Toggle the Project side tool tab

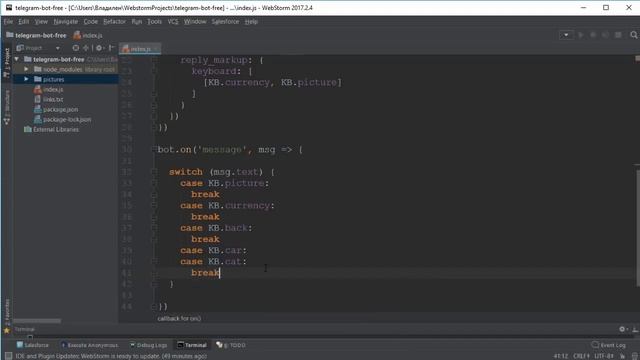7,62
